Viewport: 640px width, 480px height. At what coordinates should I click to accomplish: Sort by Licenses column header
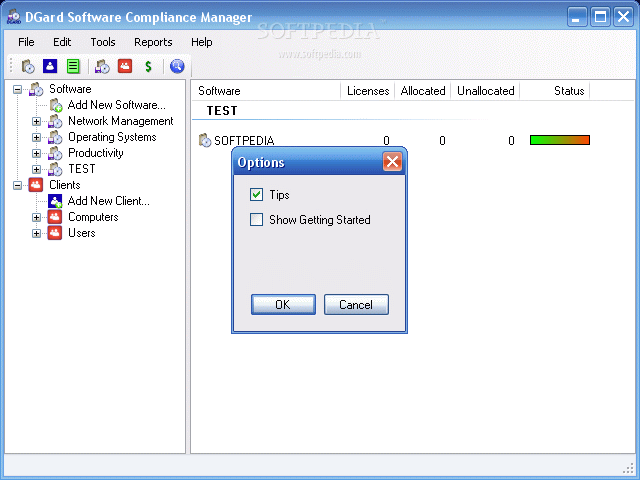pos(368,91)
